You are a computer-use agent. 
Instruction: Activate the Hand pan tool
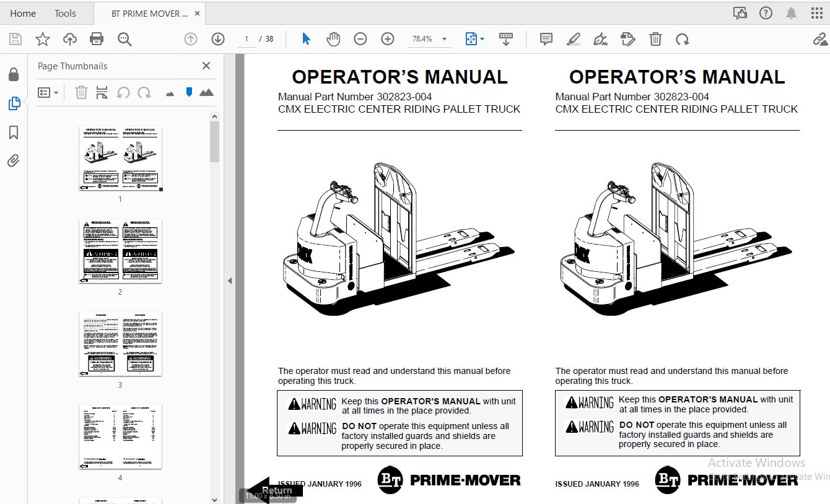(x=333, y=39)
